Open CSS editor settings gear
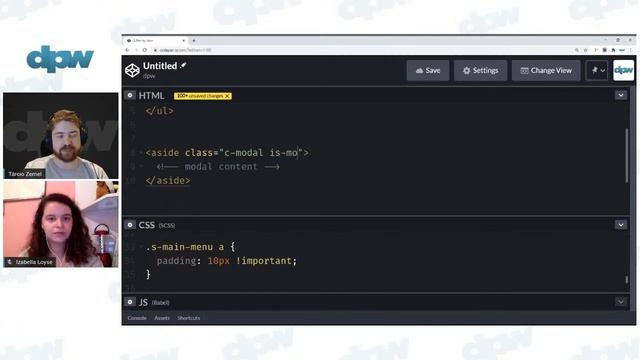Image resolution: width=640 pixels, height=360 pixels. click(x=130, y=224)
